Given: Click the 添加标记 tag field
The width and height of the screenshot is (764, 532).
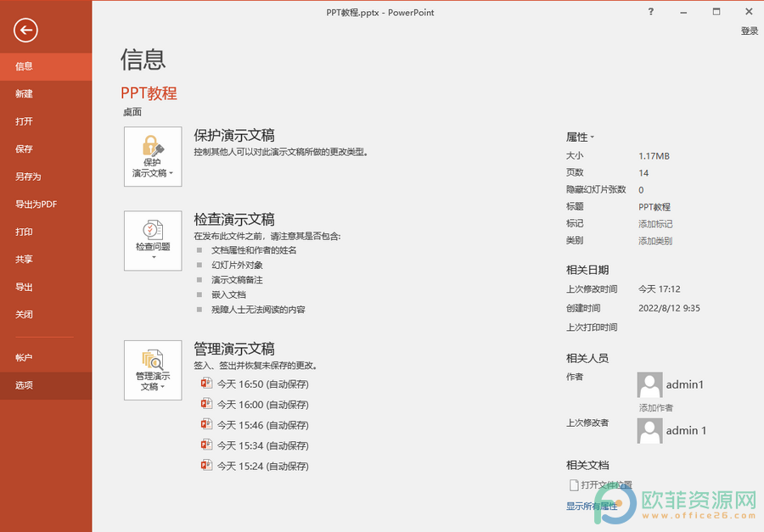Looking at the screenshot, I should (655, 224).
